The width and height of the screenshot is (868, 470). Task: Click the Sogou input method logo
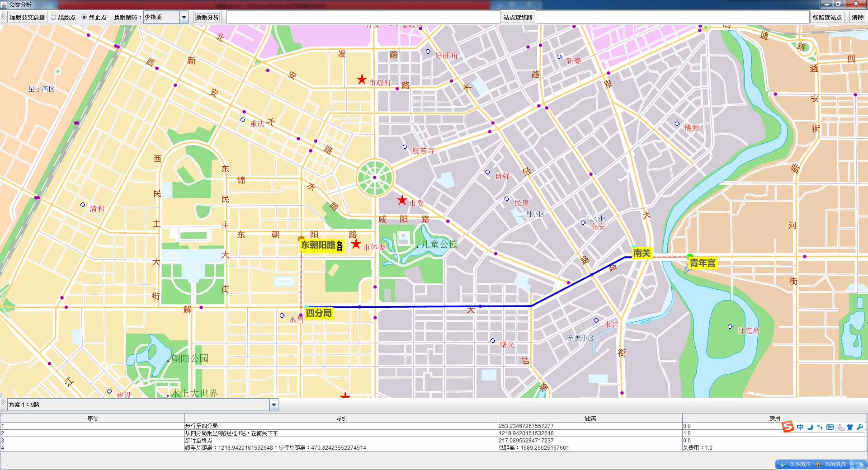(788, 427)
